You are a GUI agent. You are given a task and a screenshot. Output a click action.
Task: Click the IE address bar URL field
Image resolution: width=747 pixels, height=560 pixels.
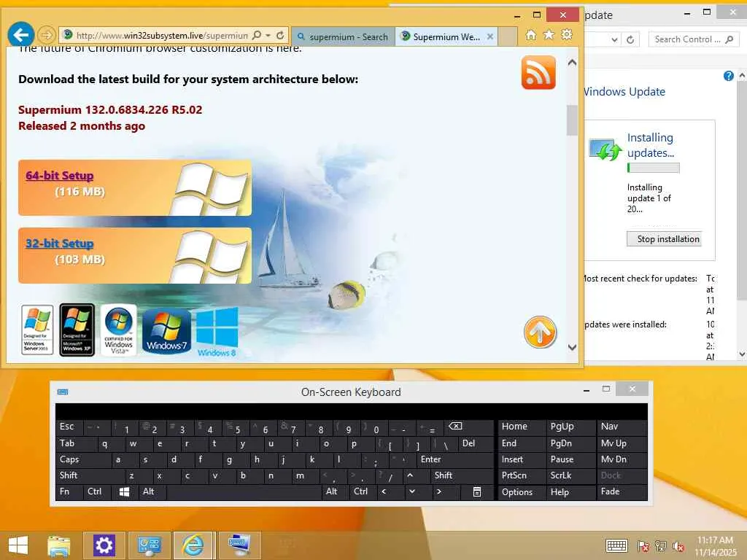(x=162, y=35)
